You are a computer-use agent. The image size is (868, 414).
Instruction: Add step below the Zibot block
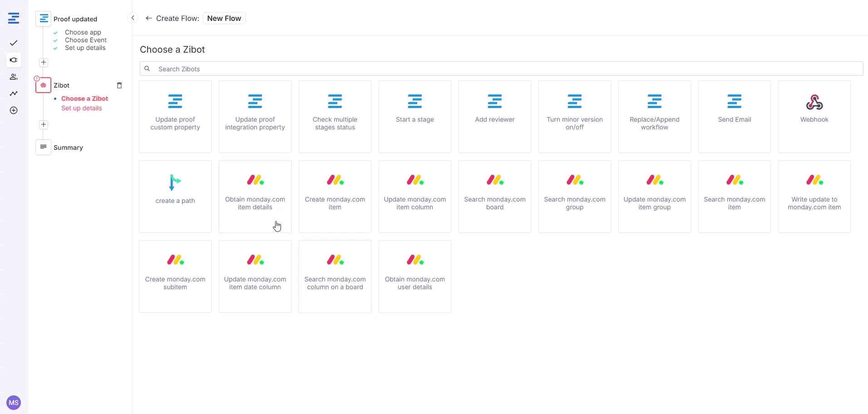pos(44,125)
